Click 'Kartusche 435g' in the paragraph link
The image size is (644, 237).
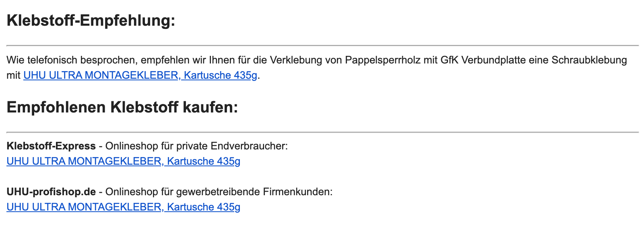[221, 75]
